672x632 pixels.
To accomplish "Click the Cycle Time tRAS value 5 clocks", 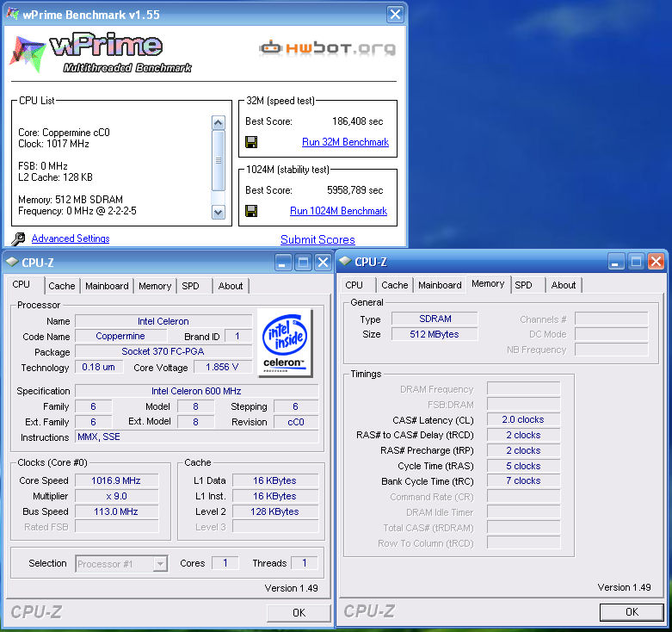I will tap(523, 466).
